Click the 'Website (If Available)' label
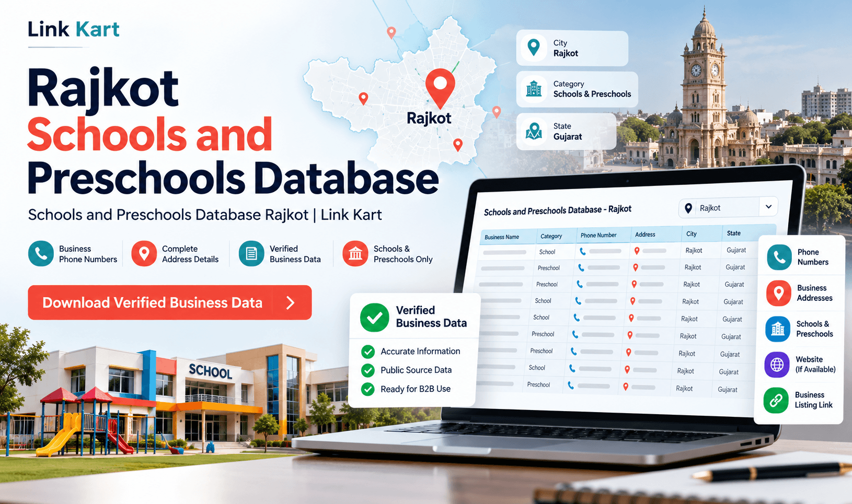Screen dimensions: 852x504 (x=815, y=364)
